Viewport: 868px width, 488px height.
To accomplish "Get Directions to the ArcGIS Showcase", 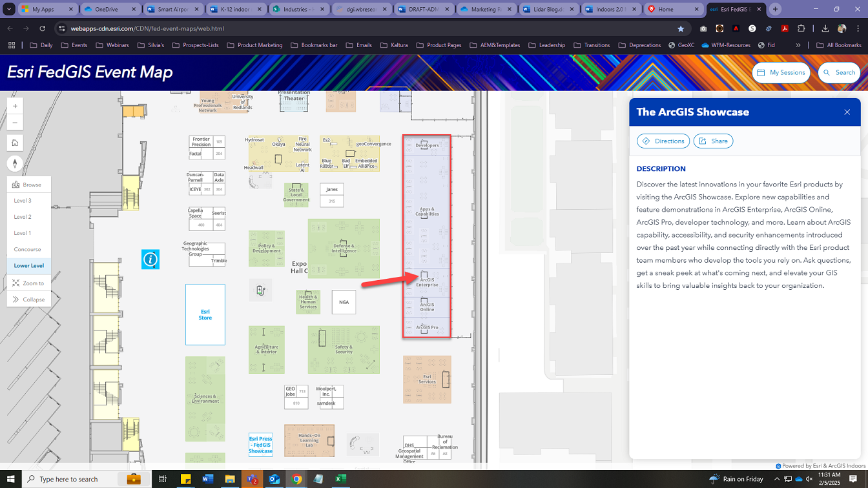I will click(663, 141).
